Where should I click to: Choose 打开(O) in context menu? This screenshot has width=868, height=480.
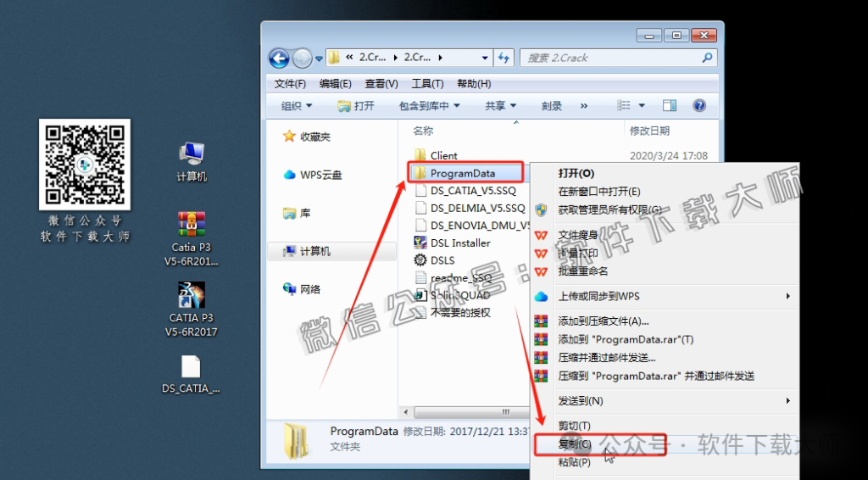576,173
